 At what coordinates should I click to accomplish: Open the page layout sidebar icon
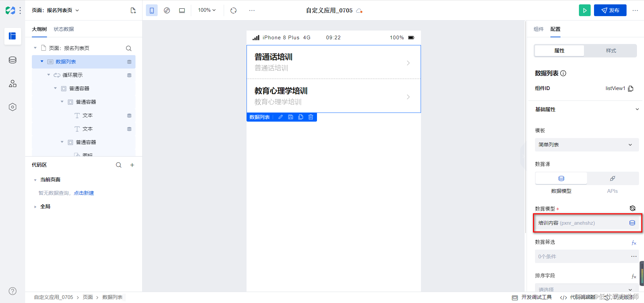click(x=12, y=36)
